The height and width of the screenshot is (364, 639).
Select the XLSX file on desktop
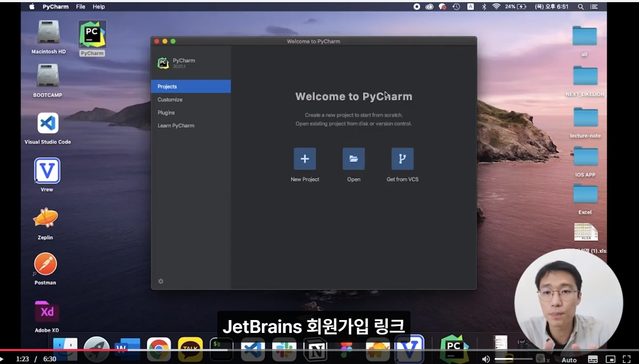click(586, 232)
